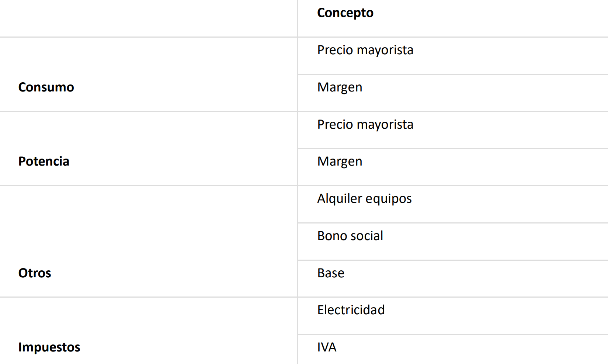The height and width of the screenshot is (364, 608).
Task: Click the Otros category cell
Action: (x=35, y=273)
